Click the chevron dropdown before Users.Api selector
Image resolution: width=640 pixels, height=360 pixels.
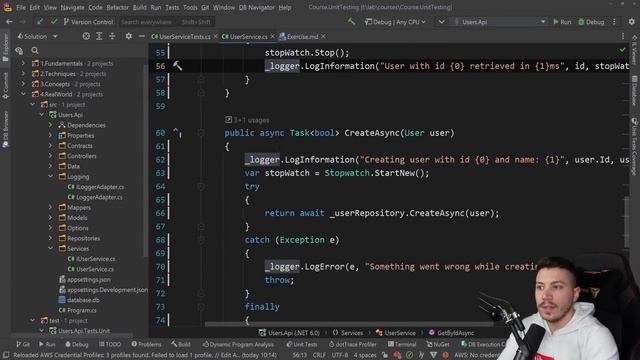441,22
